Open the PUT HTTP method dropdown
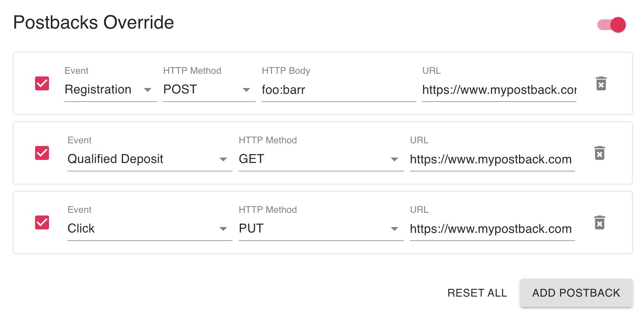 (321, 229)
